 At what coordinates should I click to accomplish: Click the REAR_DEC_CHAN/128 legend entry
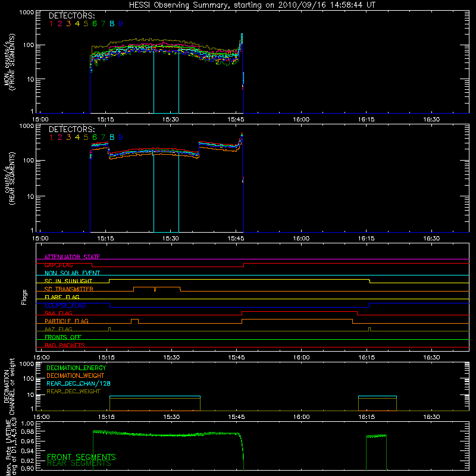79,384
